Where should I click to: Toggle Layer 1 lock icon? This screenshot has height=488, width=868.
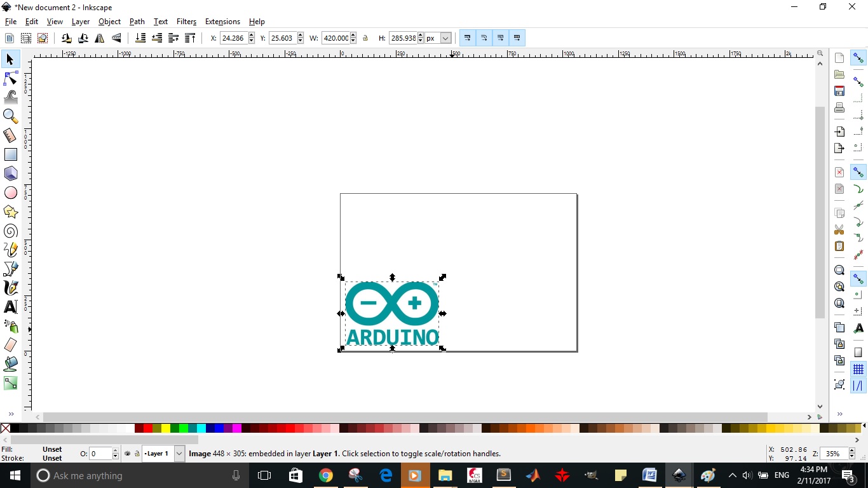[137, 454]
